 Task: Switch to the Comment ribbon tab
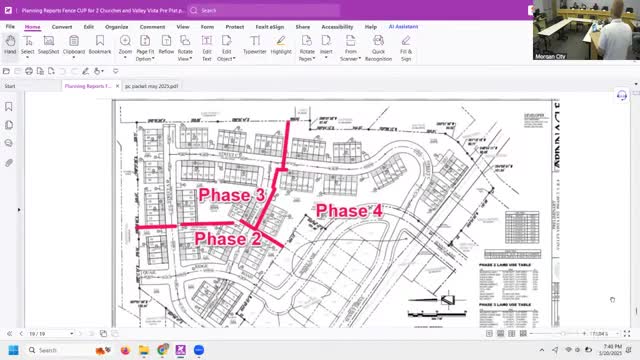tap(152, 27)
